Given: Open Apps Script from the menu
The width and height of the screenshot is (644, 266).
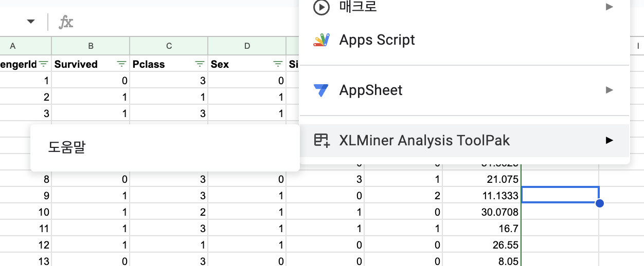Looking at the screenshot, I should [x=464, y=40].
